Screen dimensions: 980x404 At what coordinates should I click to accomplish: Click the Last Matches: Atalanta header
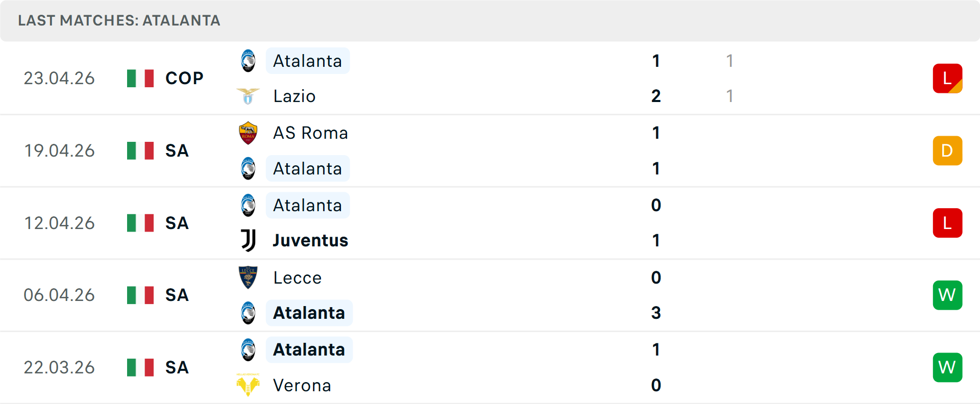(119, 20)
